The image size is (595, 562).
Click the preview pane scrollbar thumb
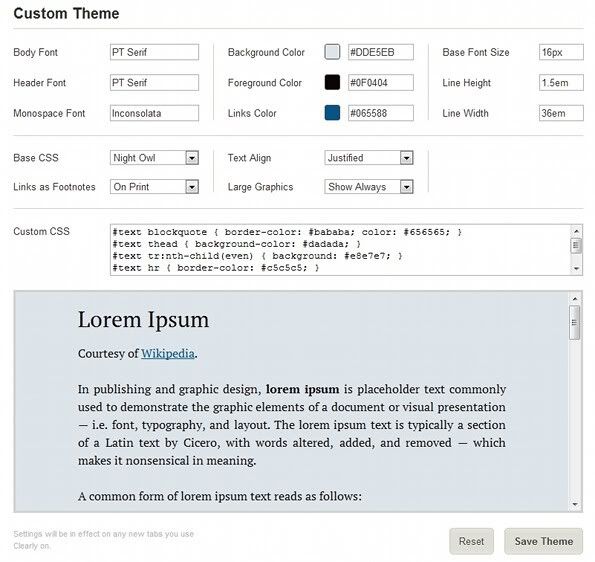tap(575, 323)
